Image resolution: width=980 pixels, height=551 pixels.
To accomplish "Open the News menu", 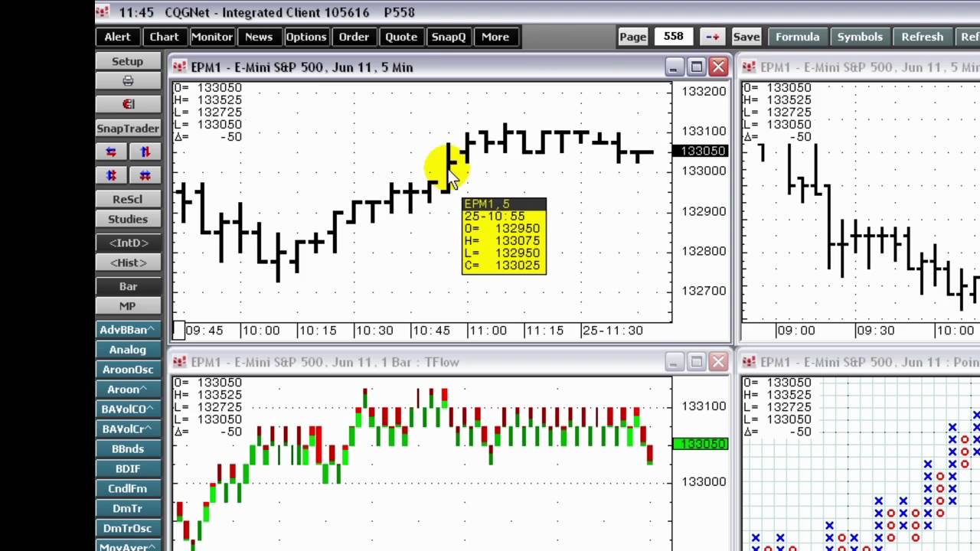I will point(259,37).
